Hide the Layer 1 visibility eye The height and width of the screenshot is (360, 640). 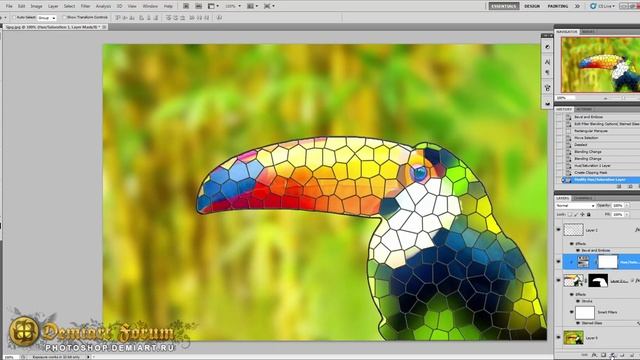coord(559,230)
